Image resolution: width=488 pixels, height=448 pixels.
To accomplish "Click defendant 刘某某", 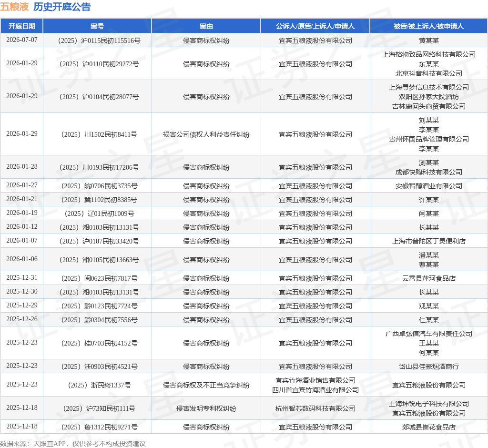I will (x=428, y=120).
